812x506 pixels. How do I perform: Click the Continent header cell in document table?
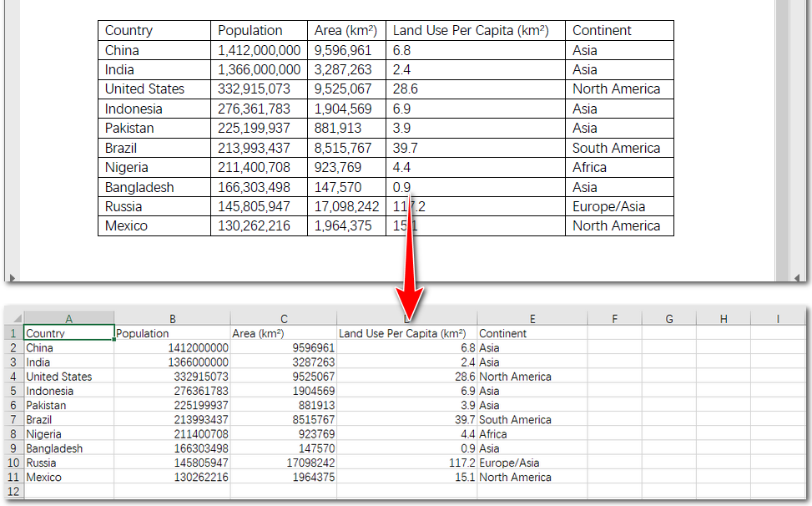(618, 31)
